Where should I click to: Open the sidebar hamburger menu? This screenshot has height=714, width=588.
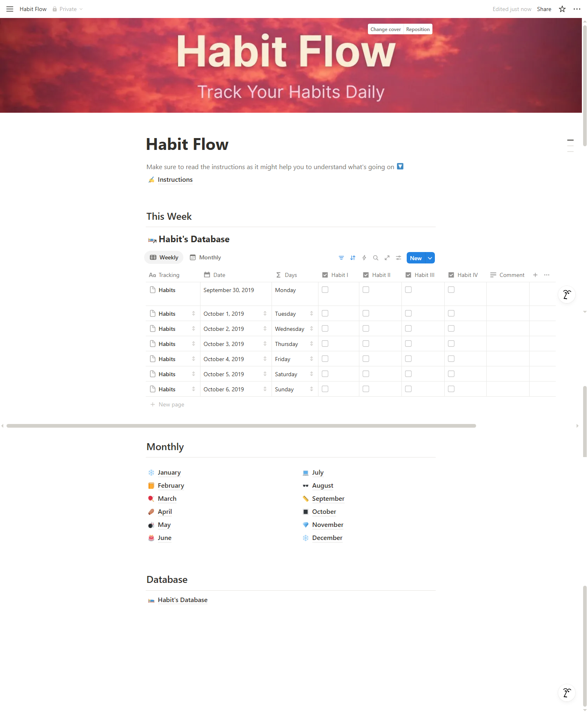click(10, 9)
